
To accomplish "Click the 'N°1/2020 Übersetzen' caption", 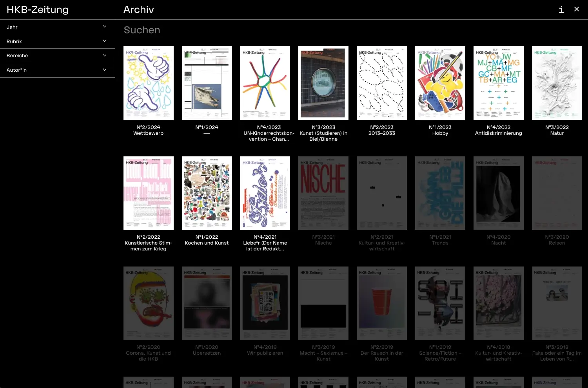I will (x=207, y=350).
